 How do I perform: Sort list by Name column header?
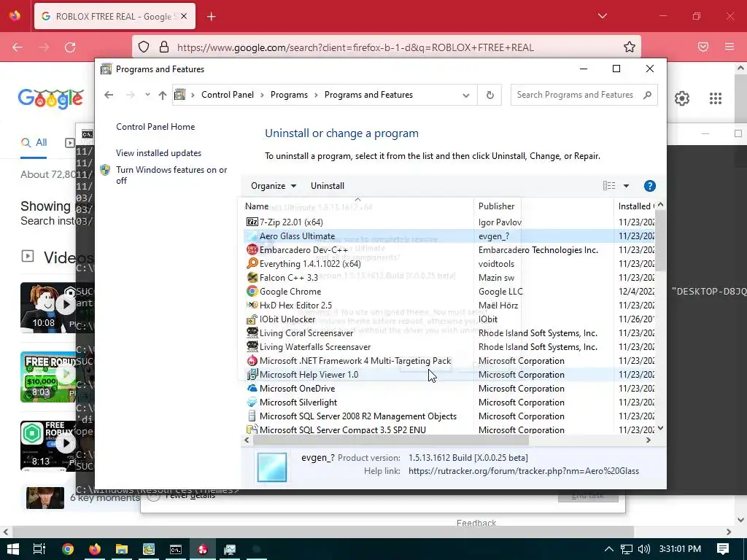[357, 206]
